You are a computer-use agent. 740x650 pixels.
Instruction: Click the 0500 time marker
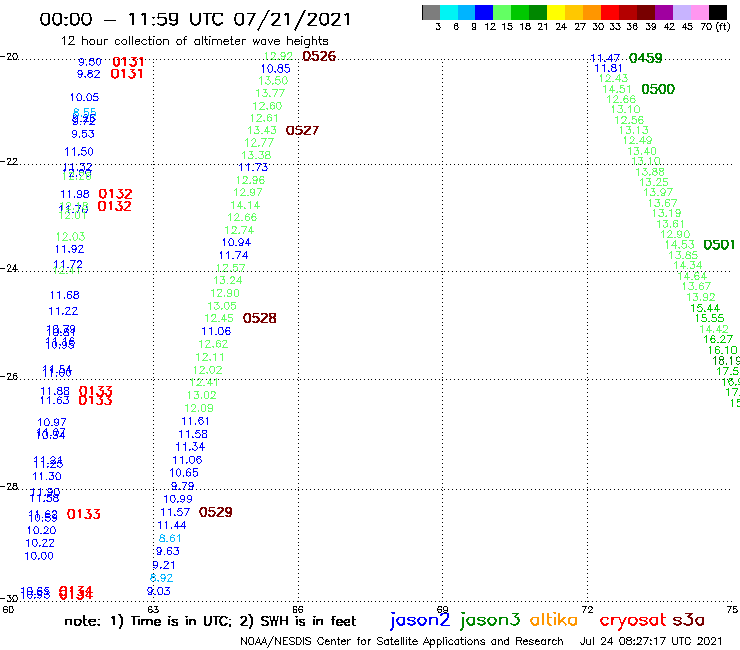click(x=658, y=89)
